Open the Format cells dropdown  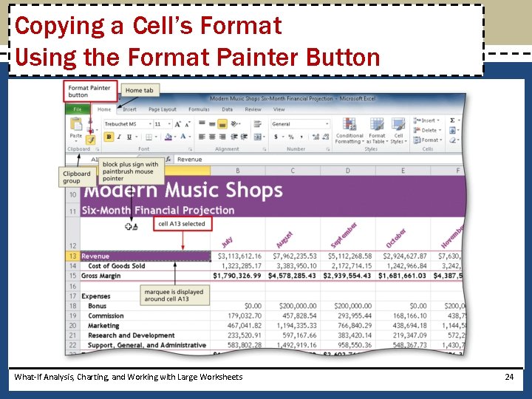click(x=428, y=140)
